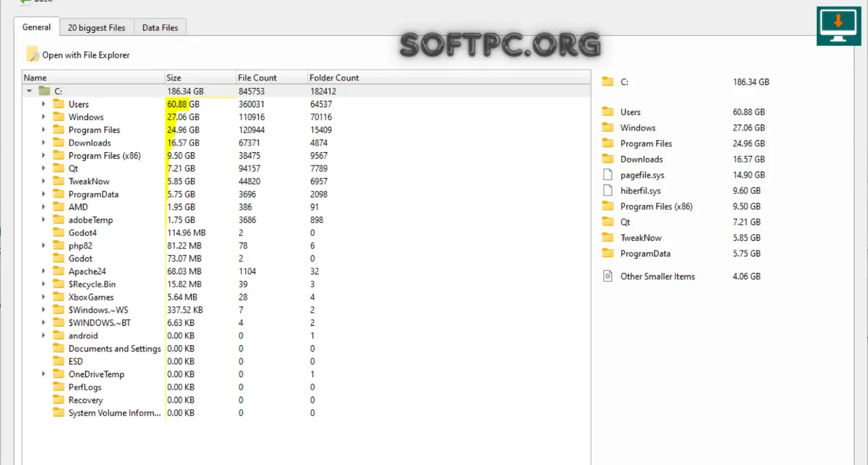868x465 pixels.
Task: Click Open with File Explorer link
Action: 86,55
